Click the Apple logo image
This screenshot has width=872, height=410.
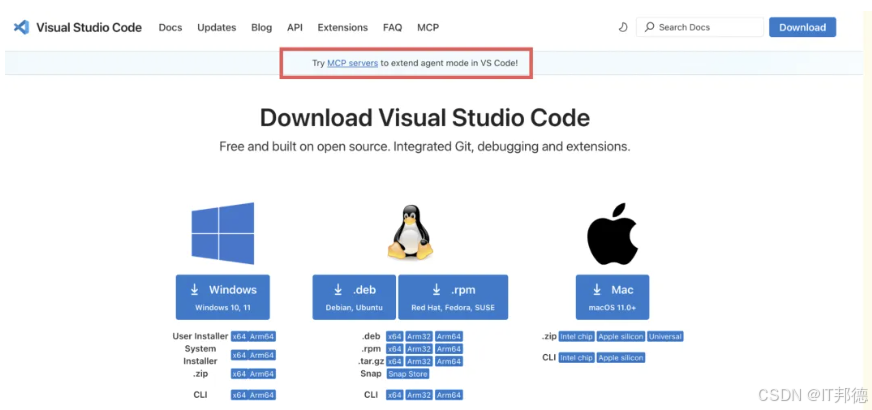tap(612, 235)
